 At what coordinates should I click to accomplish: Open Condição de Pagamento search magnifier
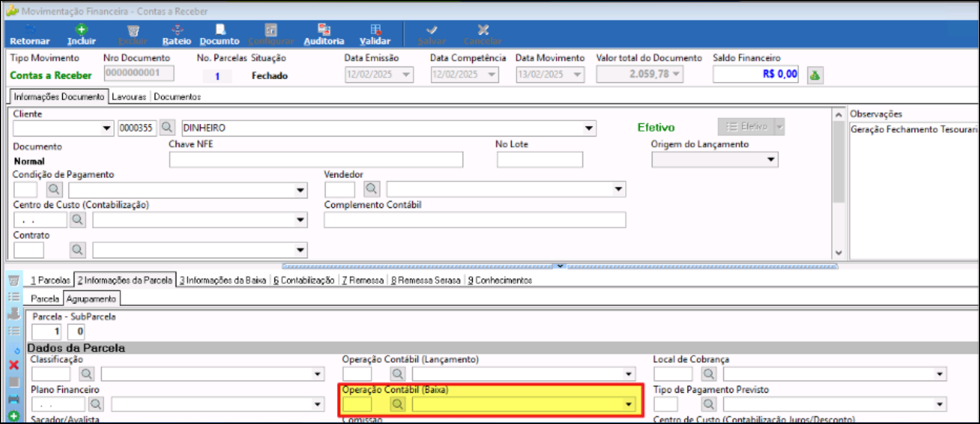coord(54,189)
